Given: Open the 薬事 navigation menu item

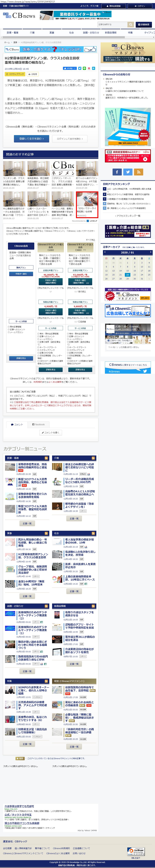Looking at the screenshot, I should [52, 33].
